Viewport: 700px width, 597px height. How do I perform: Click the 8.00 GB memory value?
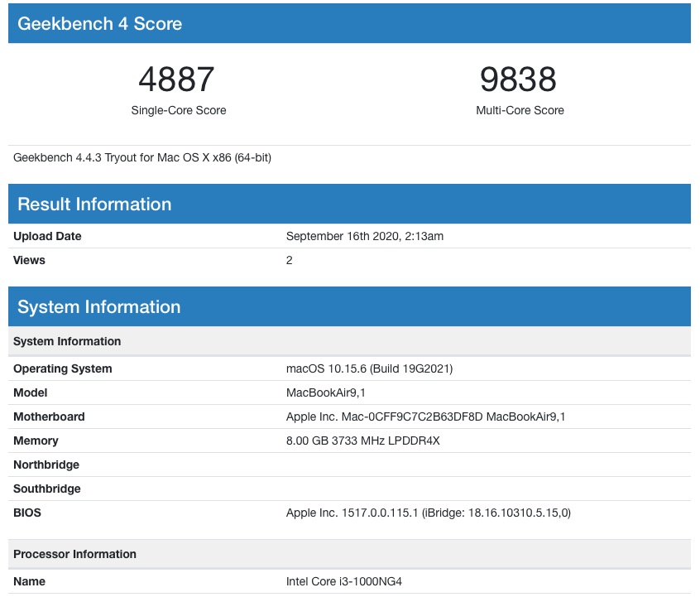click(x=362, y=441)
